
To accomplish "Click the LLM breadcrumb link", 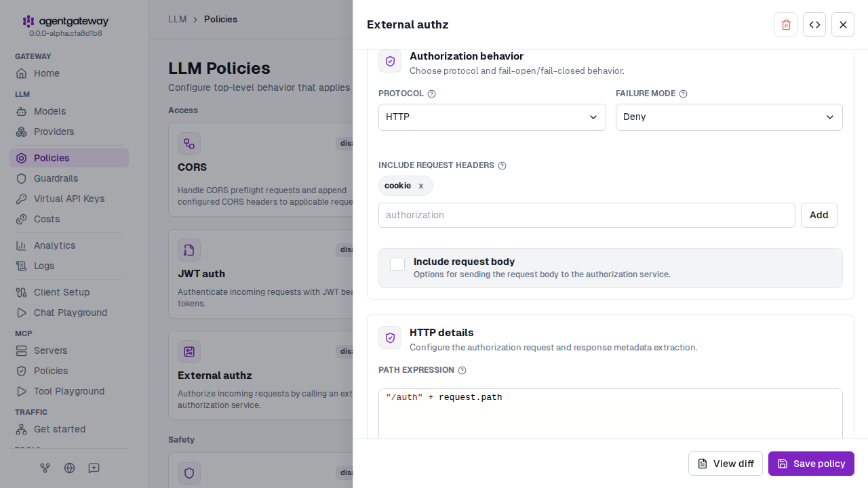I will tap(177, 19).
